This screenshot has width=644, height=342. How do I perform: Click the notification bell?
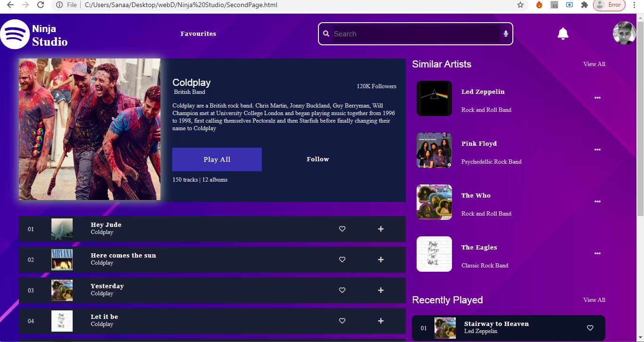click(x=562, y=33)
